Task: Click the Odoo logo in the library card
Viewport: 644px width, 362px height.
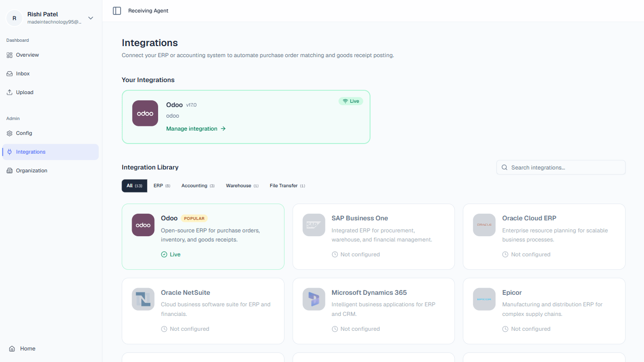Action: [x=143, y=225]
